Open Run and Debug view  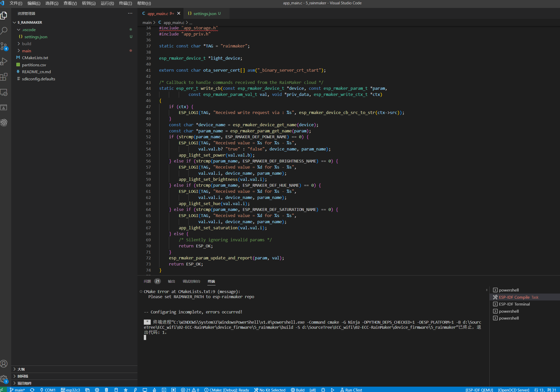[x=4, y=62]
